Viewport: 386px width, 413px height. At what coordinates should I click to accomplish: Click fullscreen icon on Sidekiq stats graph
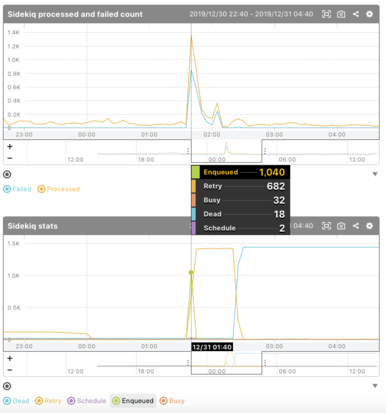click(326, 226)
